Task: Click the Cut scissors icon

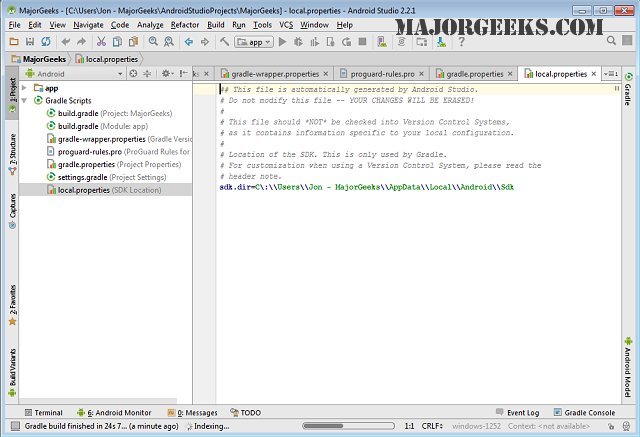Action: [x=101, y=42]
